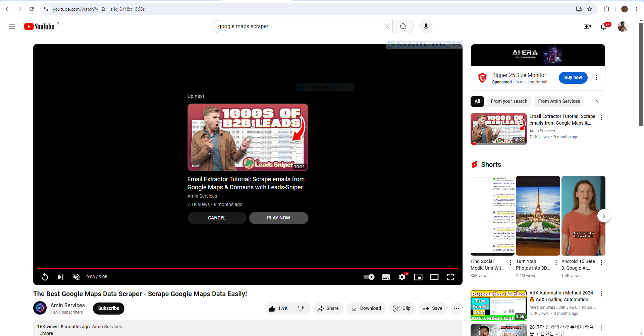Open AdX Automation Method 2024 video
The image size is (644, 336).
pos(499,306)
